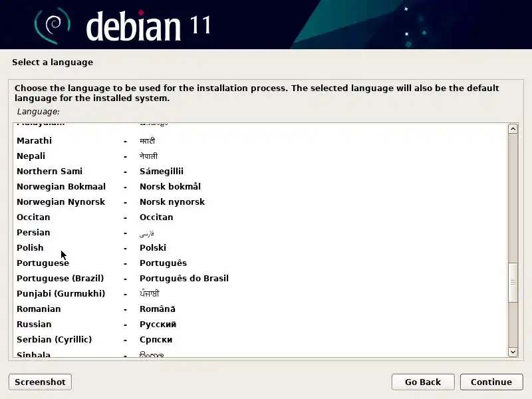Select Portuguese (Brazil) language

pyautogui.click(x=261, y=278)
